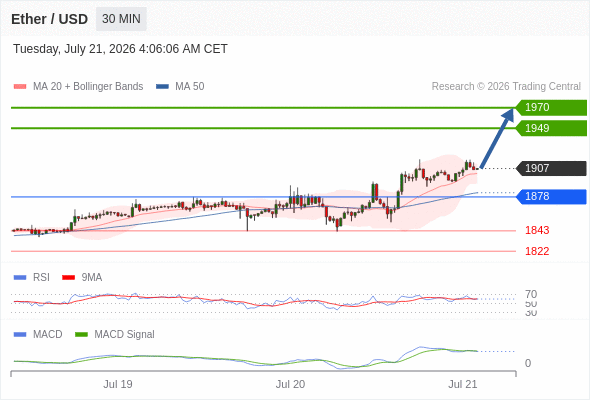
Task: Click the 1907 current price tag
Action: point(551,168)
